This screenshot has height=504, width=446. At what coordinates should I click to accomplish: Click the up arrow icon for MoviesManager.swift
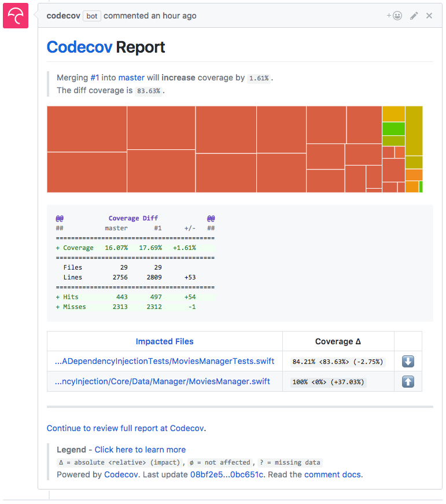tap(408, 381)
